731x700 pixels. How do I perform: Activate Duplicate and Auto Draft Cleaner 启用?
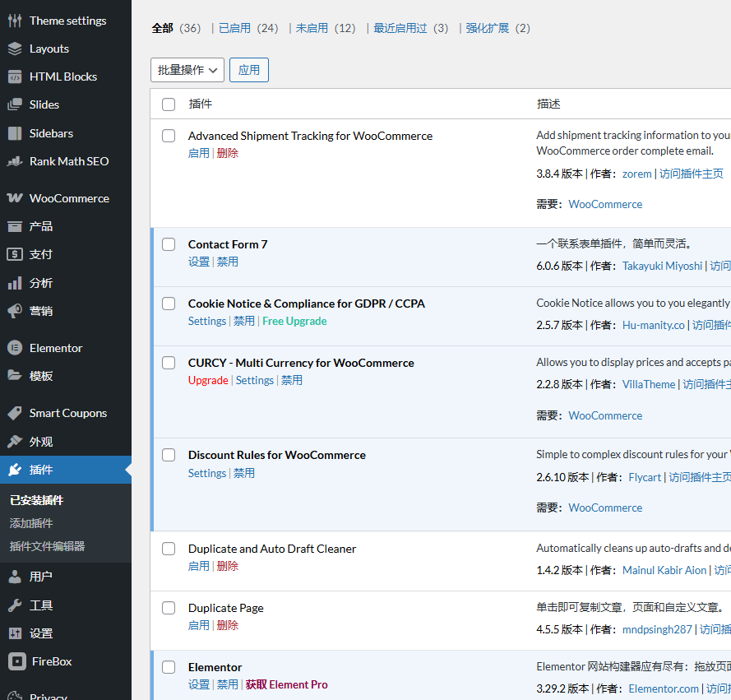[x=199, y=566]
